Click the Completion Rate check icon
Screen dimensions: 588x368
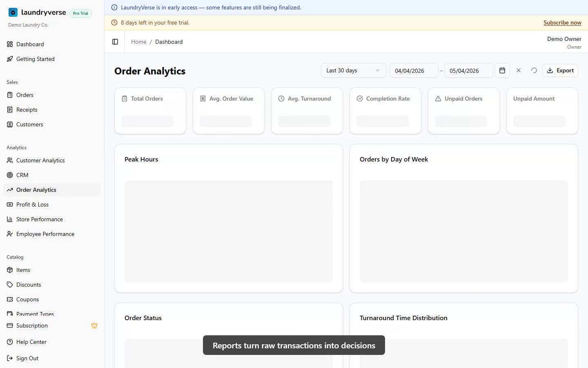(360, 99)
